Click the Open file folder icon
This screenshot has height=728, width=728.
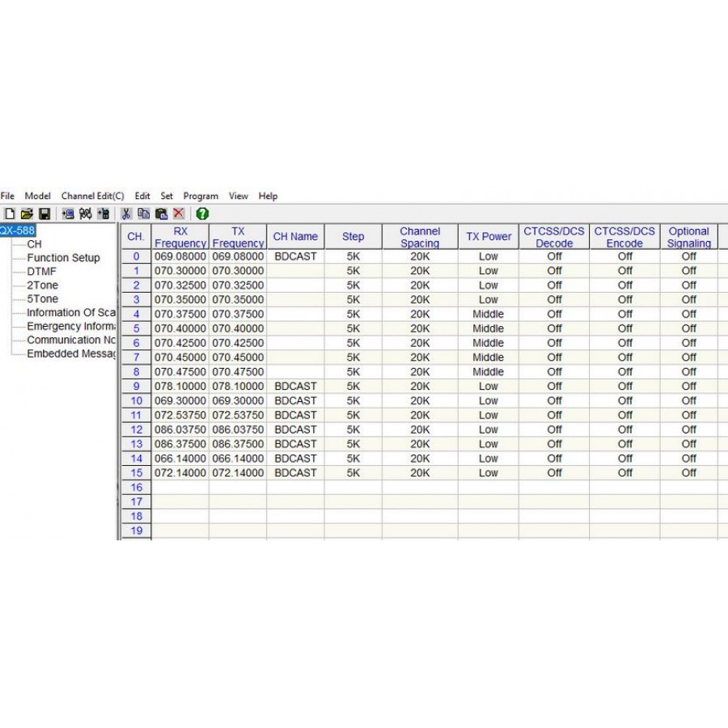coord(27,214)
